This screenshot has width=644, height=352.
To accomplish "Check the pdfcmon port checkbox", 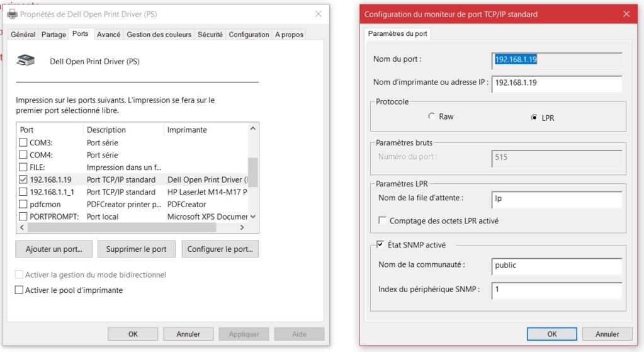I will [23, 204].
